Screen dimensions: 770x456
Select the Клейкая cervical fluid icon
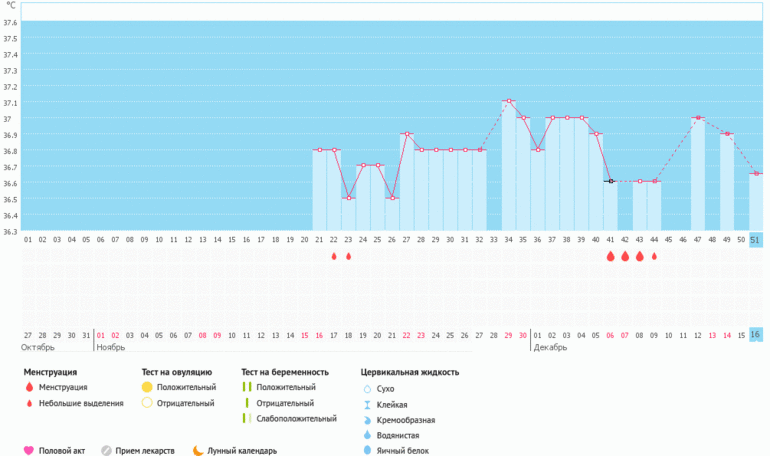coord(366,404)
